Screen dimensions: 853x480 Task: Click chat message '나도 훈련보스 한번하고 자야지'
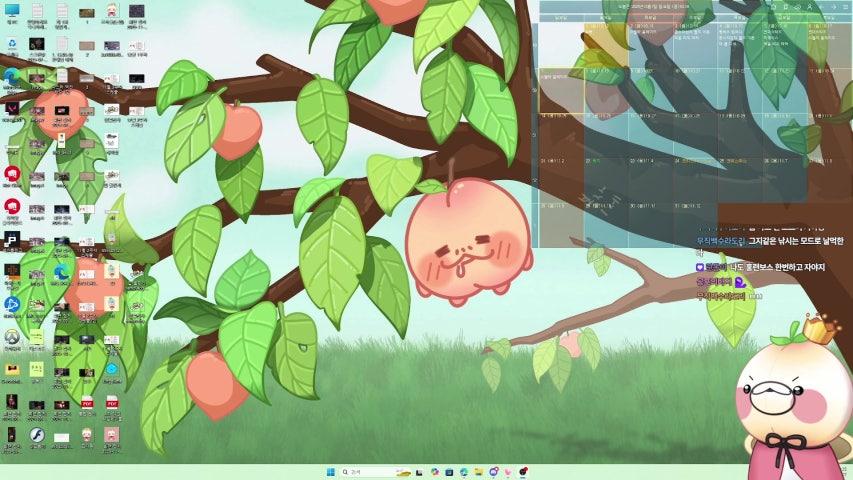(777, 267)
